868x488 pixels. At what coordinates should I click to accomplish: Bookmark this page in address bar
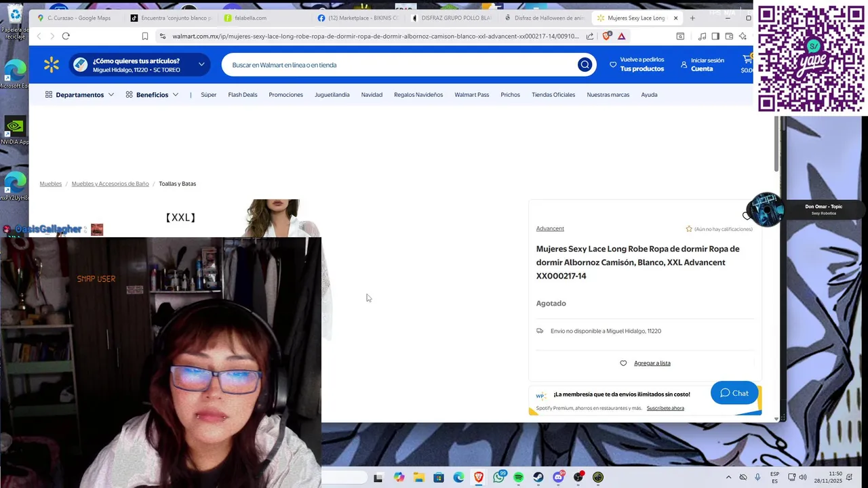145,36
